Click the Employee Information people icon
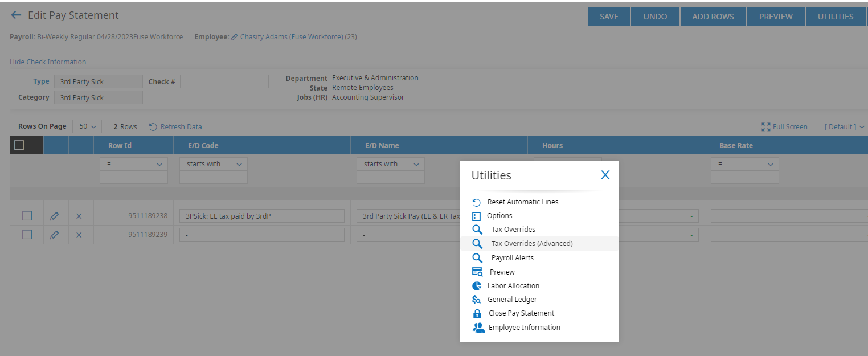Viewport: 868px width, 356px height. tap(478, 328)
